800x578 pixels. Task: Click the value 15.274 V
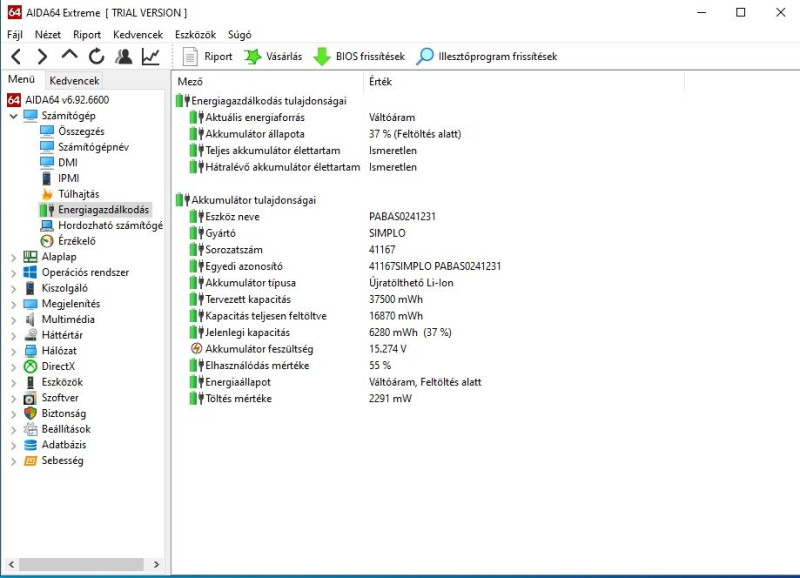pyautogui.click(x=388, y=349)
